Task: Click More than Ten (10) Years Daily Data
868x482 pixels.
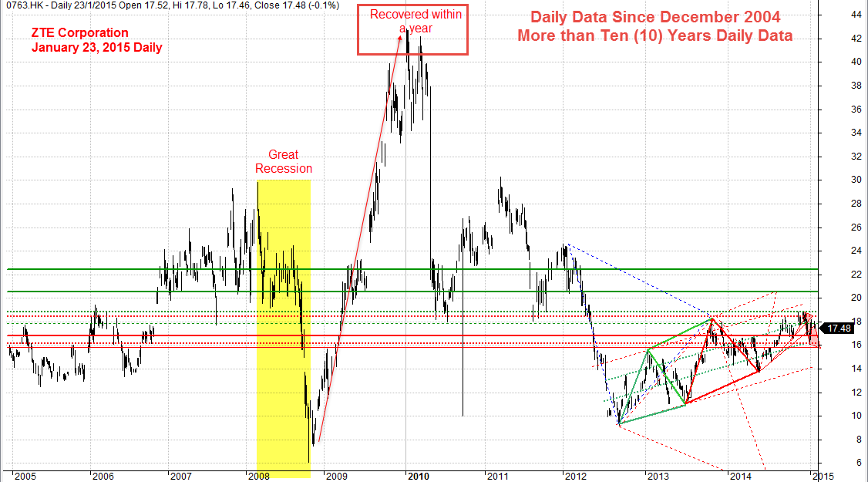Action: (x=655, y=35)
